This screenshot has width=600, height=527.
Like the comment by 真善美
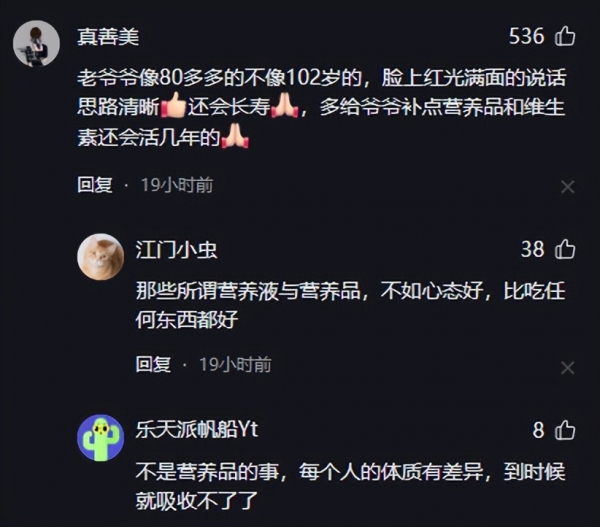coord(565,36)
